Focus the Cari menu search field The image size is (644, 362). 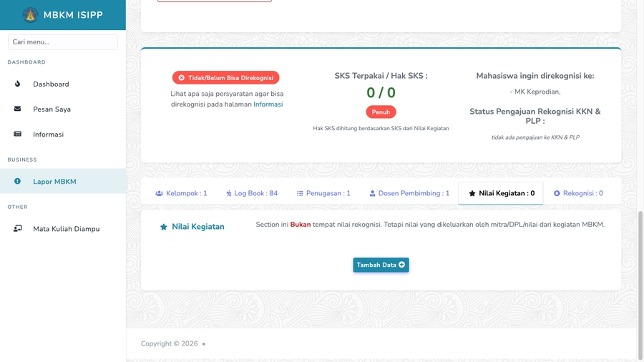click(x=63, y=42)
